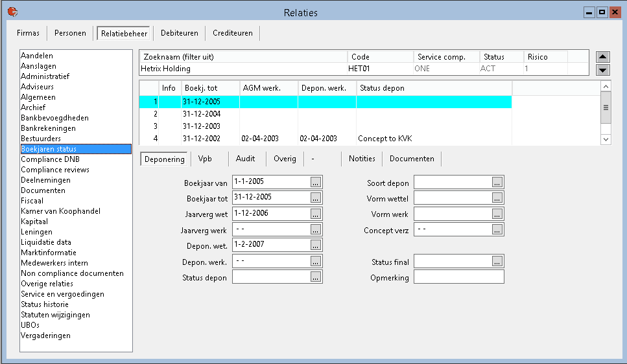Select grid row with 31-12-2003
The image size is (627, 364).
coord(325,126)
